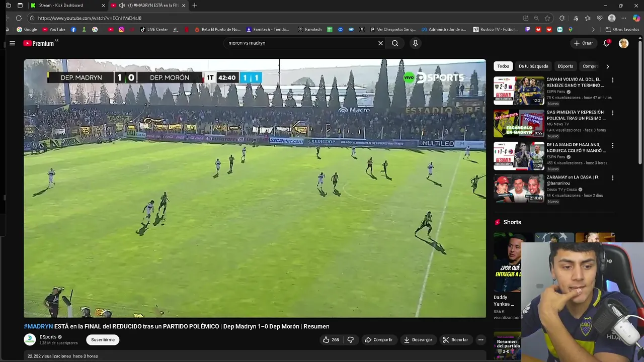Open the ZARAMAY en LA CASA thumbnail
644x362 pixels.
pos(519,189)
